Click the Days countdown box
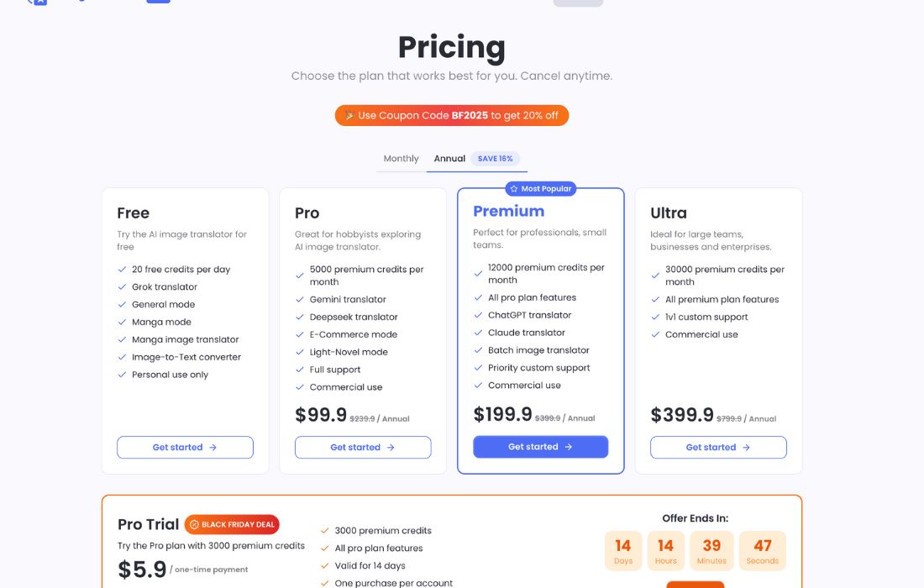This screenshot has width=924, height=588. pos(623,550)
